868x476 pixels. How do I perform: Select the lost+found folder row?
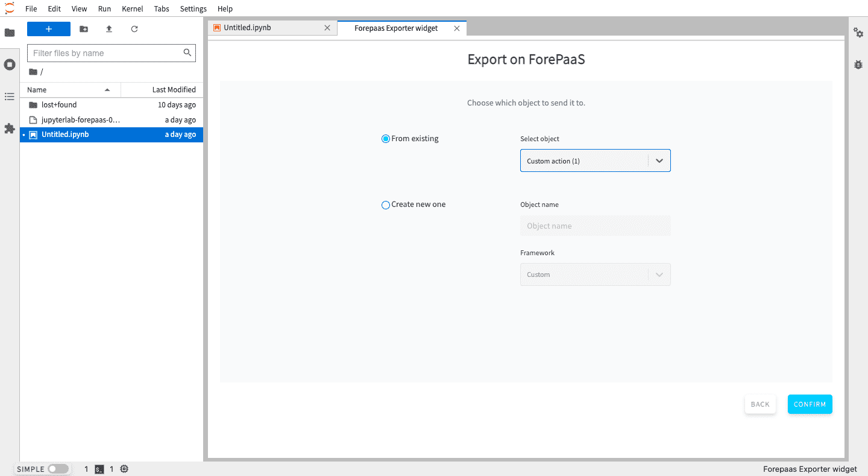(x=112, y=105)
